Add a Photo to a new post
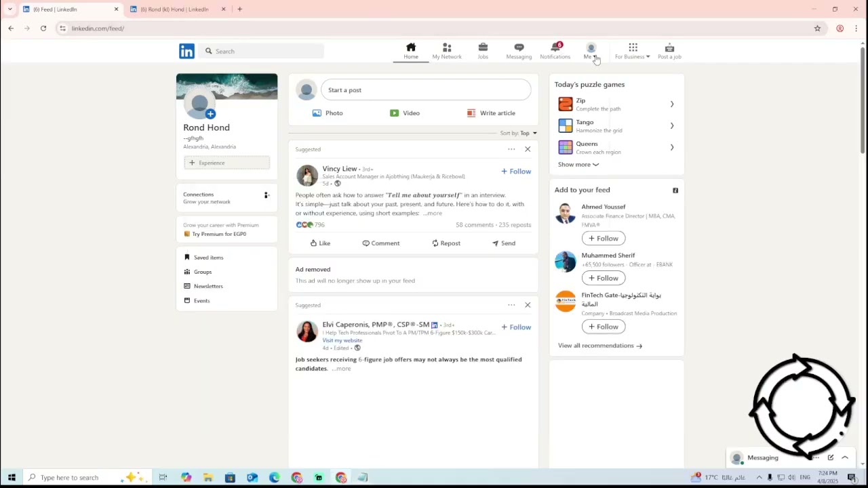Image resolution: width=868 pixels, height=488 pixels. point(328,113)
